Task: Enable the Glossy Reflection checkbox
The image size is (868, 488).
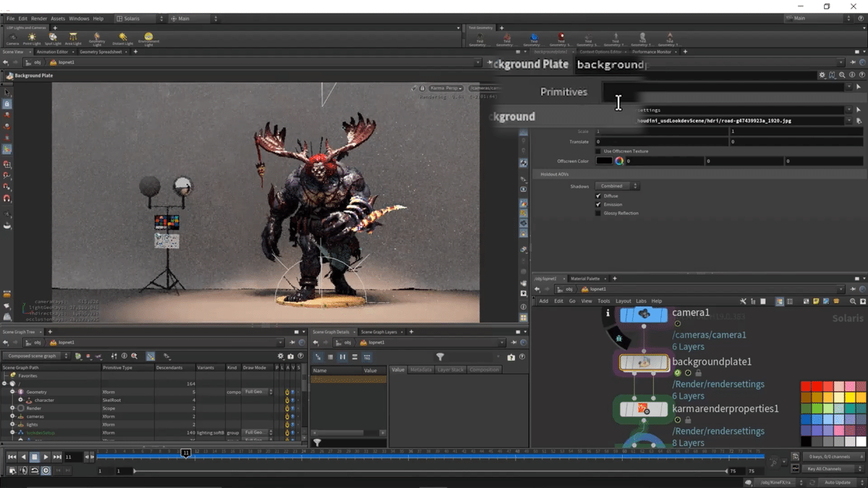Action: (598, 213)
